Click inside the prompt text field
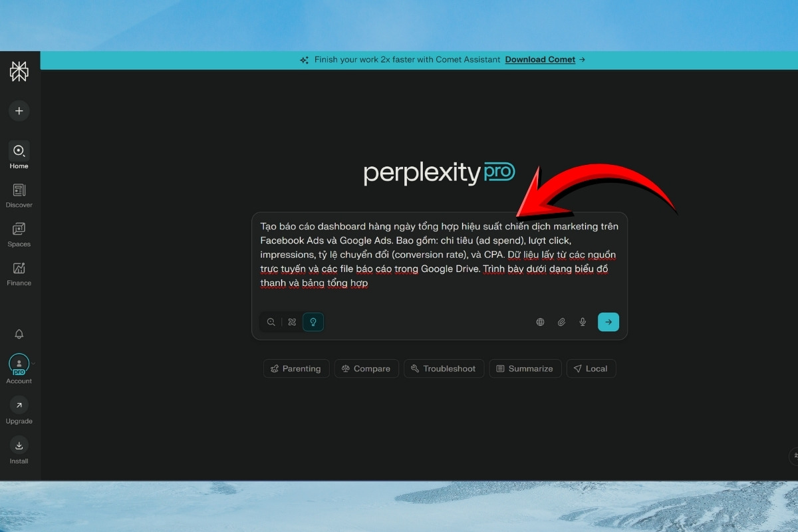The image size is (798, 532). (x=439, y=255)
